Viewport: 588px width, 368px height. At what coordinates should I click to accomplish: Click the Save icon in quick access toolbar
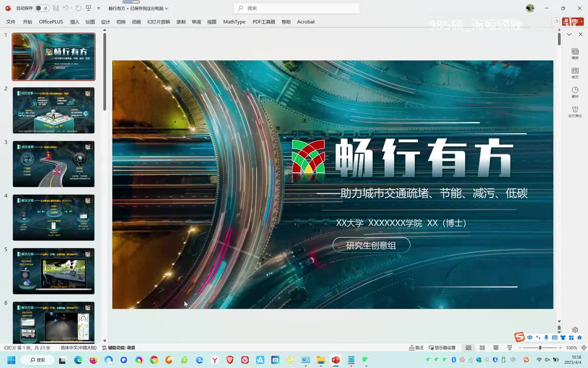pos(56,8)
